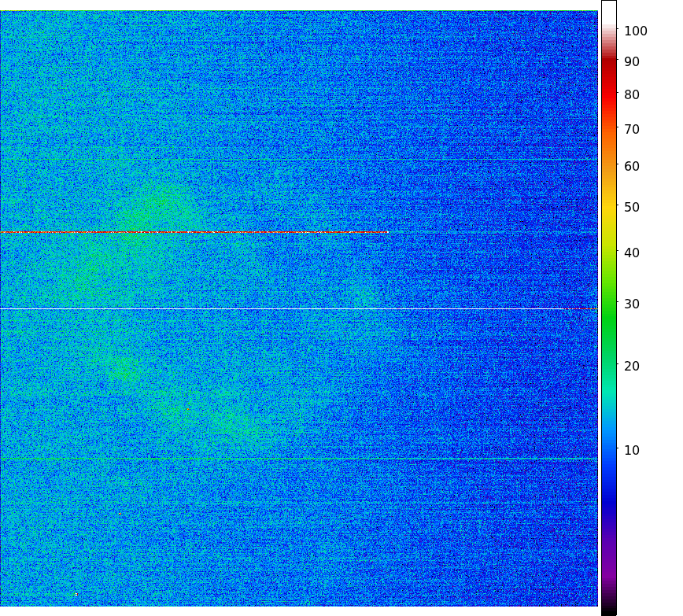
Task: Click the 70 colorbar tick label
Action: [x=631, y=129]
